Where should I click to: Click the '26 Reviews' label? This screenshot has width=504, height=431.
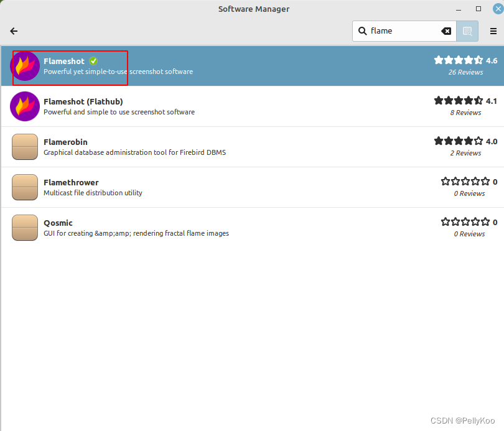click(x=466, y=72)
